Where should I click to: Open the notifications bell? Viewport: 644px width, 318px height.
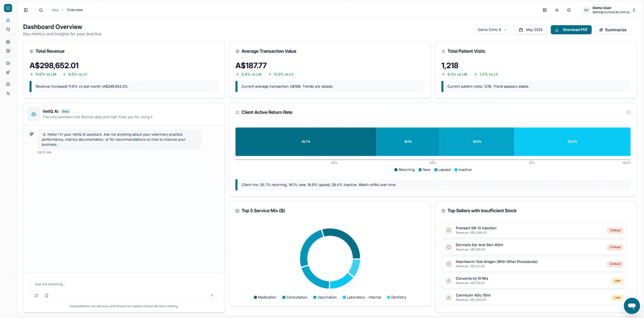click(x=569, y=10)
